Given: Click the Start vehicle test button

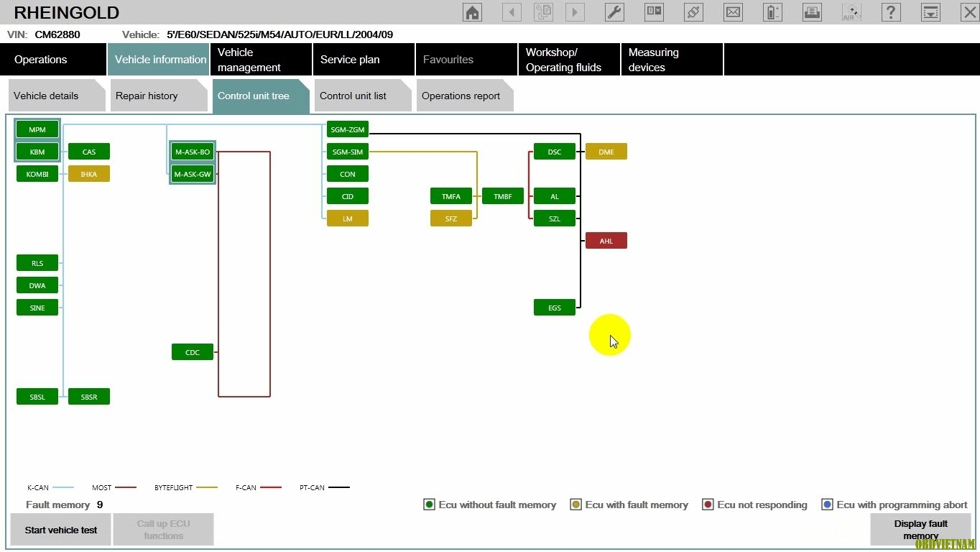Looking at the screenshot, I should 61,530.
